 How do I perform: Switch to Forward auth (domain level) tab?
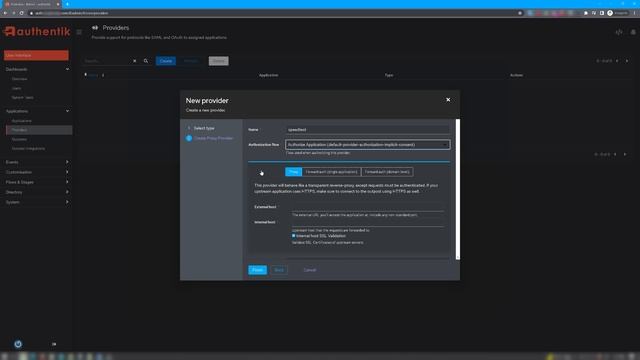point(387,172)
